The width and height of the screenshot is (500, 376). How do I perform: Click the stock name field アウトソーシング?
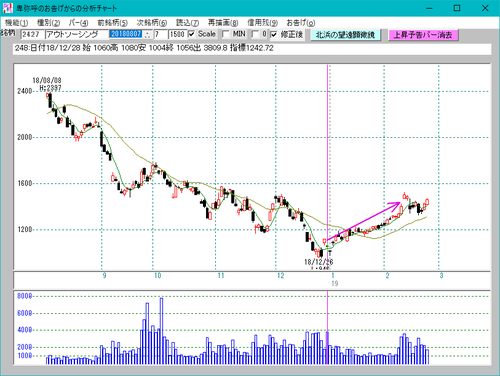(77, 34)
